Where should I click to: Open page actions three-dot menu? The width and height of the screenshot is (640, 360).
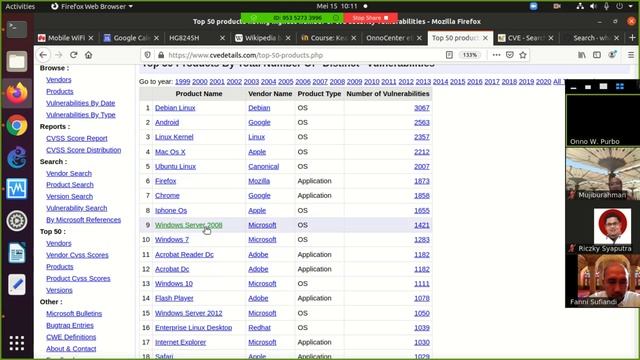coord(496,55)
